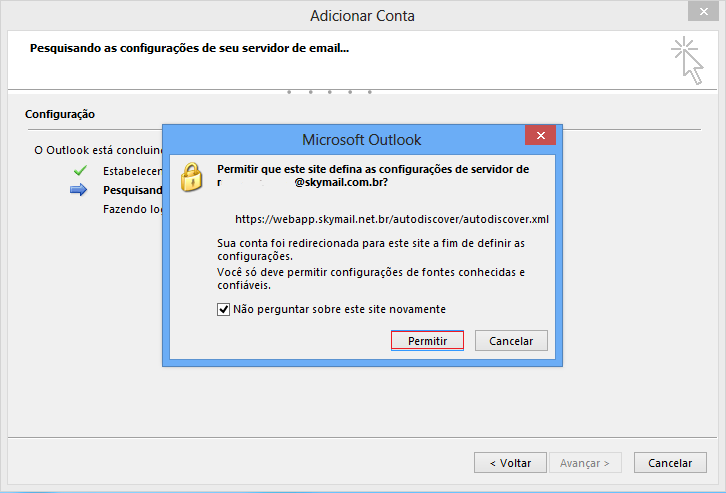
Task: Go back with the Voltar button
Action: click(x=510, y=462)
